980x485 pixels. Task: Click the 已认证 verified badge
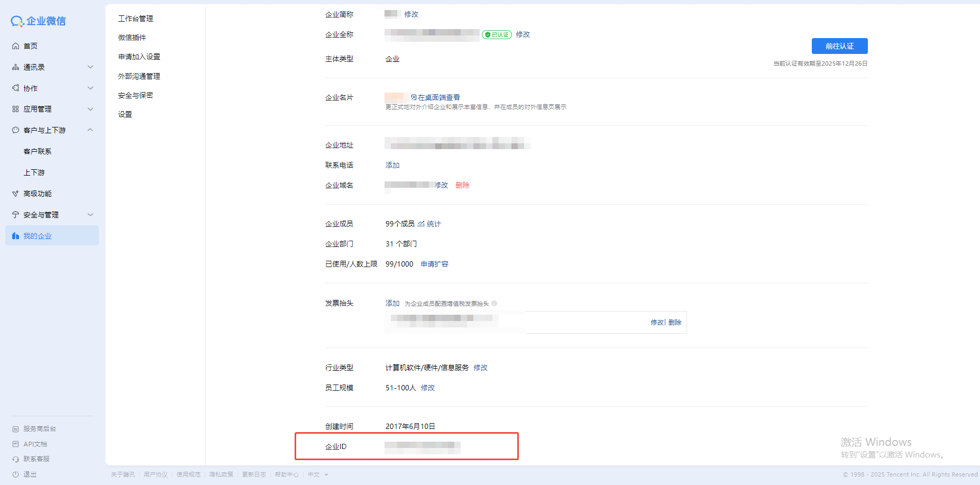[497, 35]
